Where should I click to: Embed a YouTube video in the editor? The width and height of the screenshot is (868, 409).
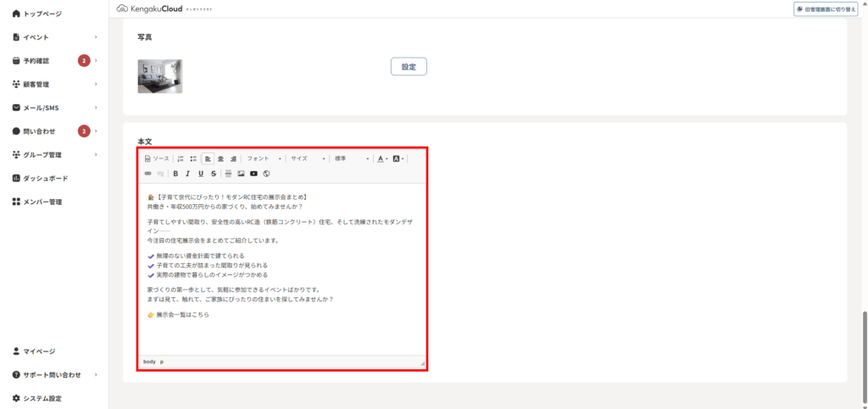coord(253,174)
